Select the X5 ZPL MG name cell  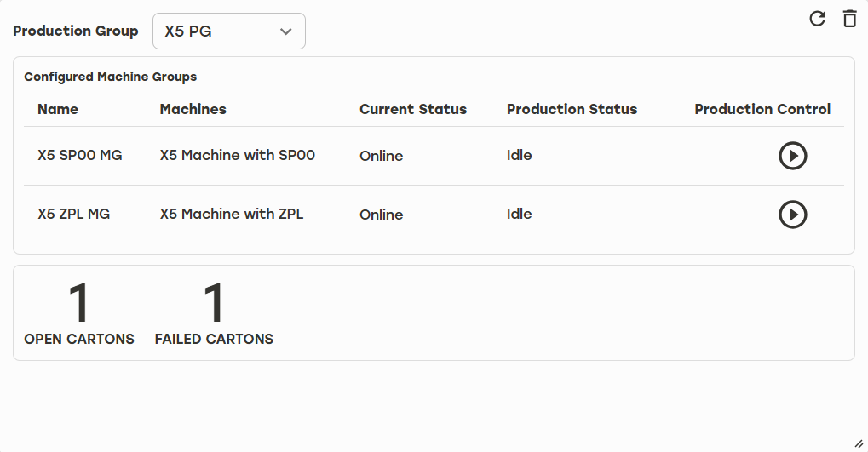coord(73,215)
